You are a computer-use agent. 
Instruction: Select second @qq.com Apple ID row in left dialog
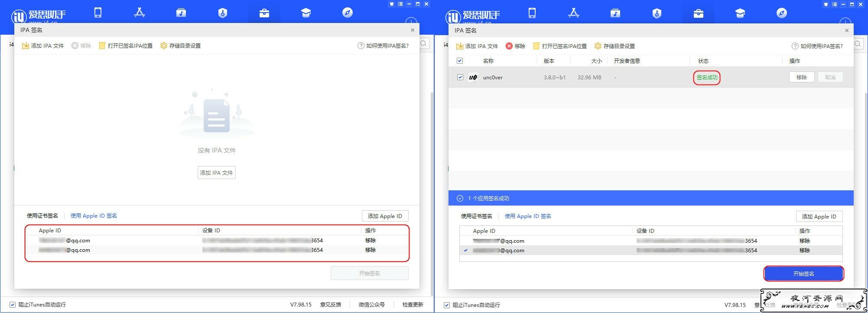[217, 250]
